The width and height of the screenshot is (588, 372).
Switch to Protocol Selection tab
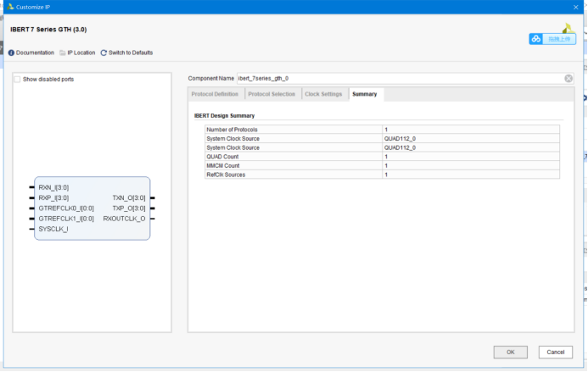pyautogui.click(x=272, y=94)
